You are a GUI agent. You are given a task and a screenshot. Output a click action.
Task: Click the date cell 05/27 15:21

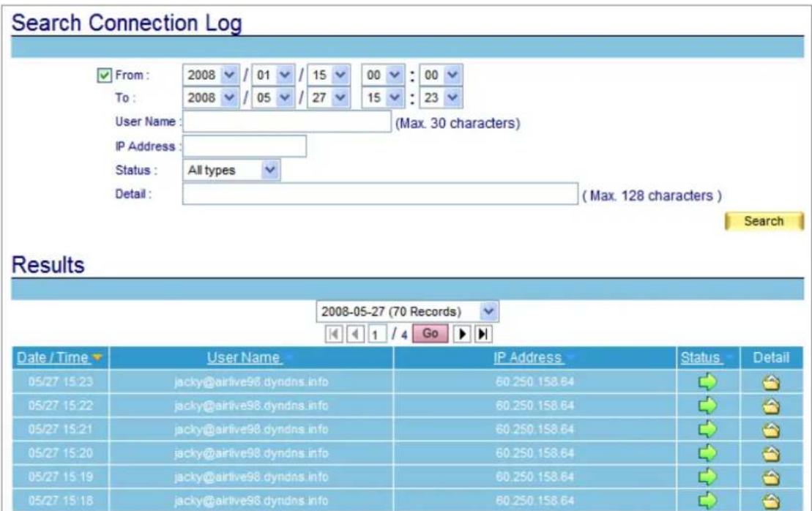pyautogui.click(x=61, y=429)
